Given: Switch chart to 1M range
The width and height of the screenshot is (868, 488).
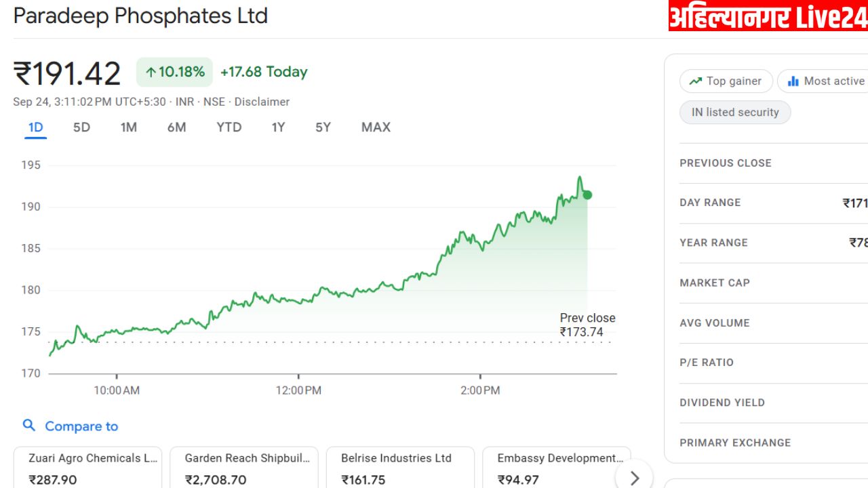Looking at the screenshot, I should pos(129,127).
